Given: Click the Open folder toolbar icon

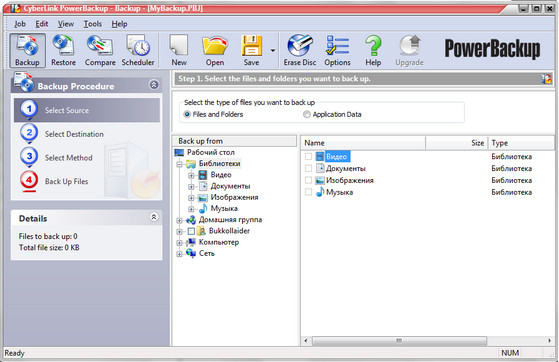Looking at the screenshot, I should pos(215,50).
